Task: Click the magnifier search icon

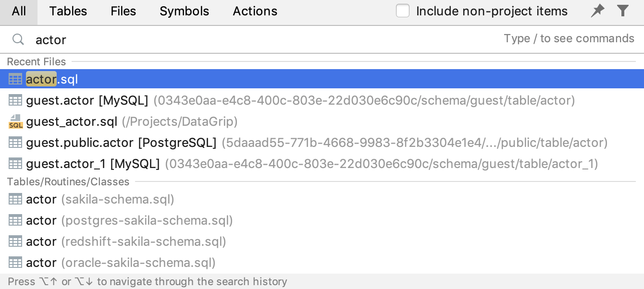Action: tap(18, 39)
